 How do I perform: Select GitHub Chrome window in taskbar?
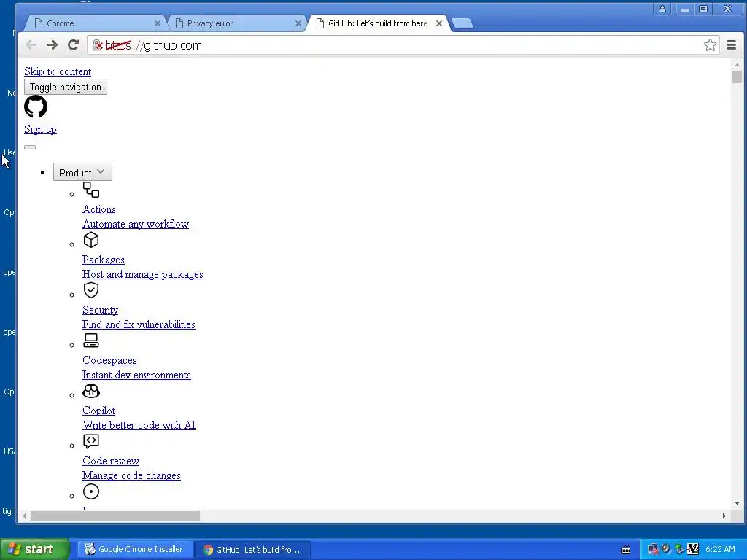pos(252,550)
